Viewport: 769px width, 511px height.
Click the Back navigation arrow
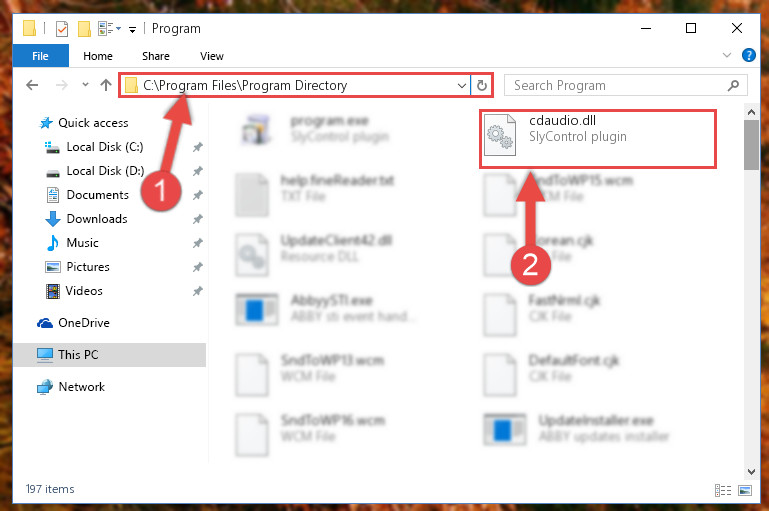pyautogui.click(x=32, y=85)
